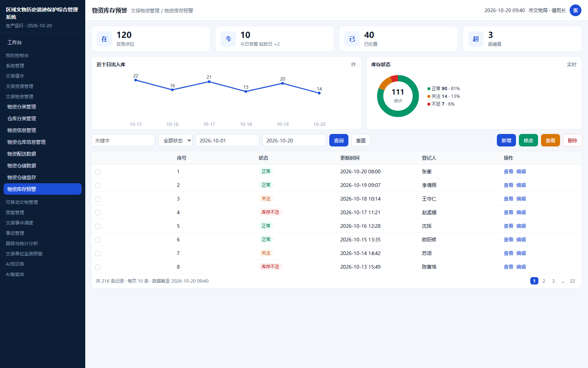Expand the 系统管理 sidebar section

[x=15, y=66]
